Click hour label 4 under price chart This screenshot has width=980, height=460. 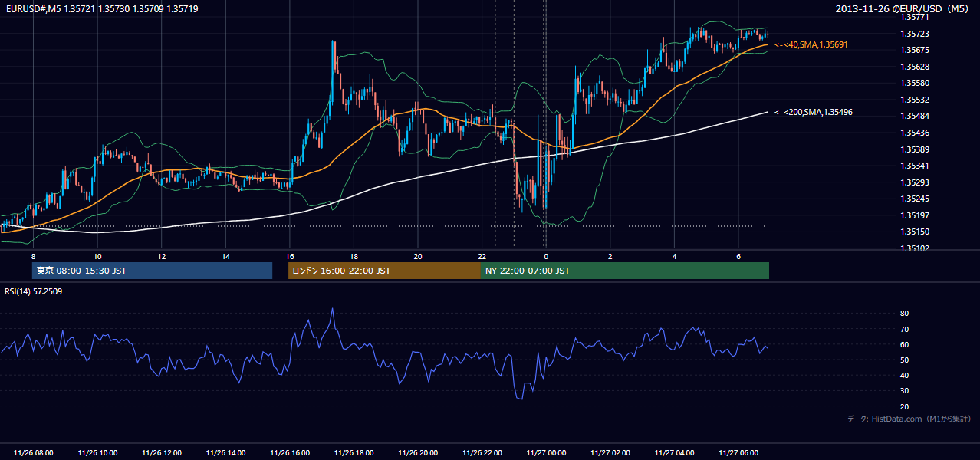click(x=674, y=256)
